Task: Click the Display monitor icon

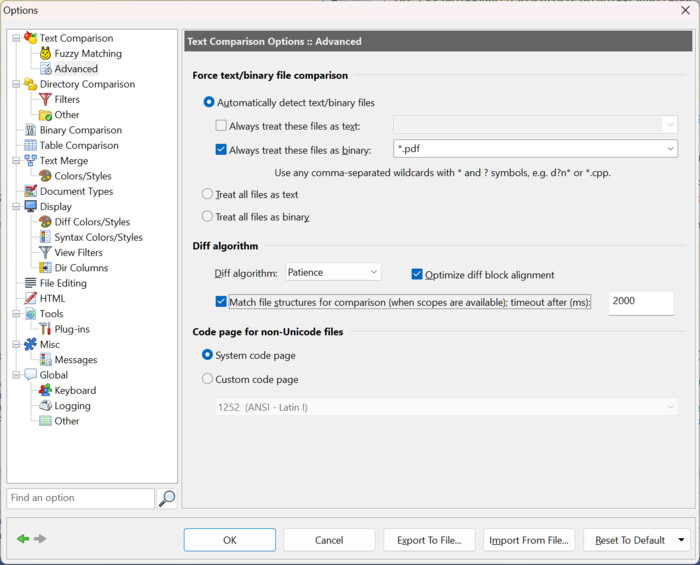Action: pyautogui.click(x=30, y=206)
